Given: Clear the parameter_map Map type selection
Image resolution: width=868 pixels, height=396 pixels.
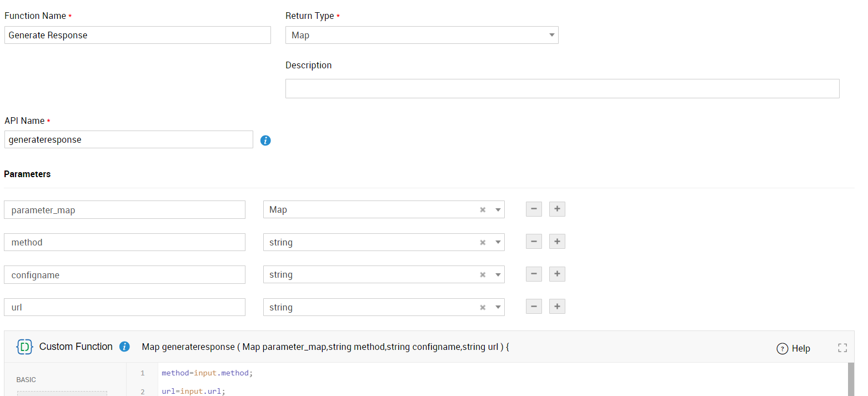Looking at the screenshot, I should (x=483, y=210).
